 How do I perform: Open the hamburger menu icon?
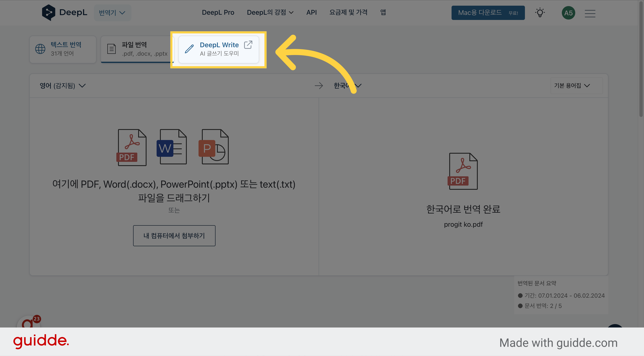pyautogui.click(x=590, y=13)
